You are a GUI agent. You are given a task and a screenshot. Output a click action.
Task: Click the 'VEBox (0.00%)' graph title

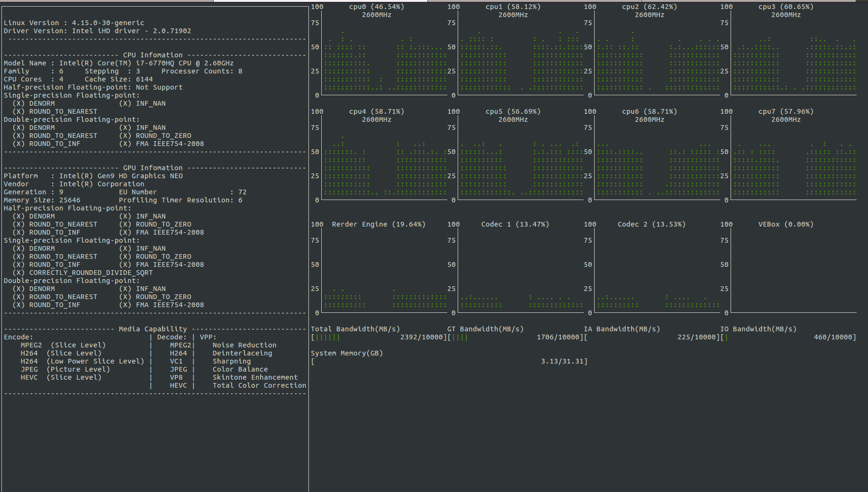point(786,224)
